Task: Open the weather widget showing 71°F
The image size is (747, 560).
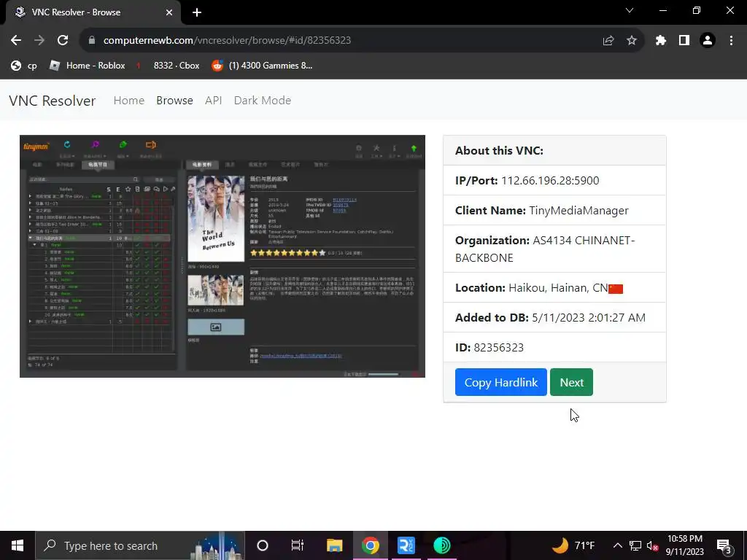Action: 573,545
